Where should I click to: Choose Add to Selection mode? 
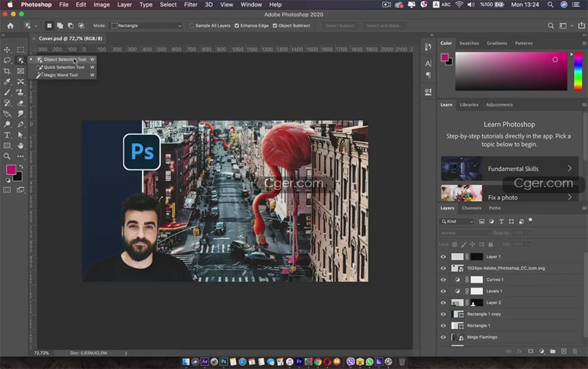coord(60,25)
